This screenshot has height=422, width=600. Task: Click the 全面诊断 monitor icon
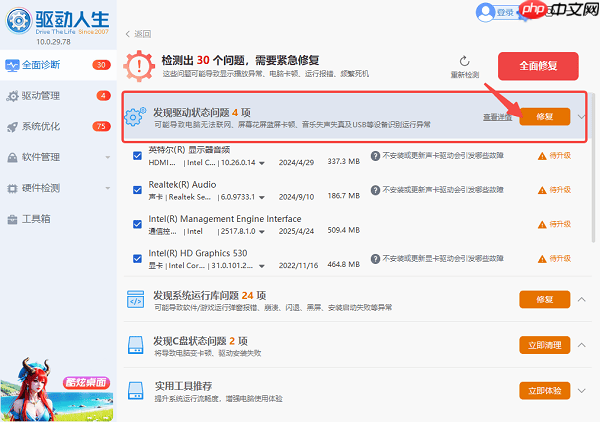coord(12,65)
